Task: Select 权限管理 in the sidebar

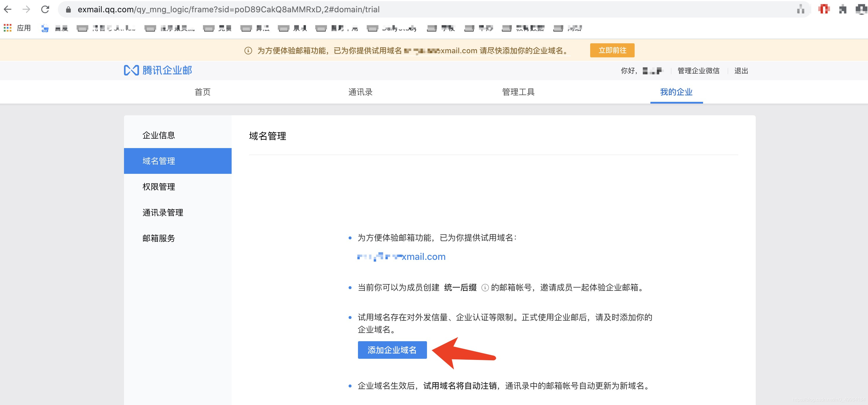Action: [x=159, y=187]
